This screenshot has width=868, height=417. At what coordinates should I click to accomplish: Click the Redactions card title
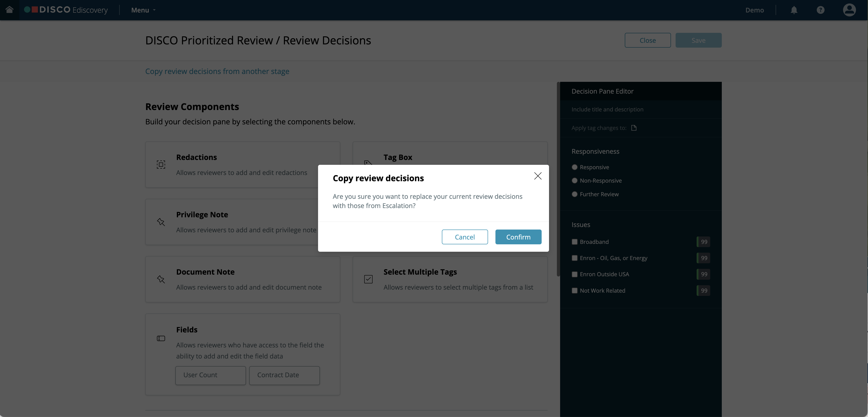pyautogui.click(x=197, y=157)
